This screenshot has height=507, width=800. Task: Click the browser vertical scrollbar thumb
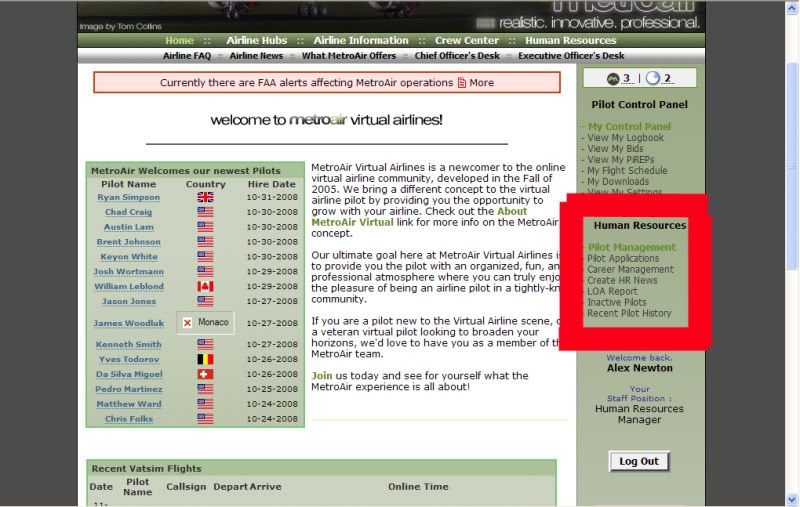coord(792,167)
